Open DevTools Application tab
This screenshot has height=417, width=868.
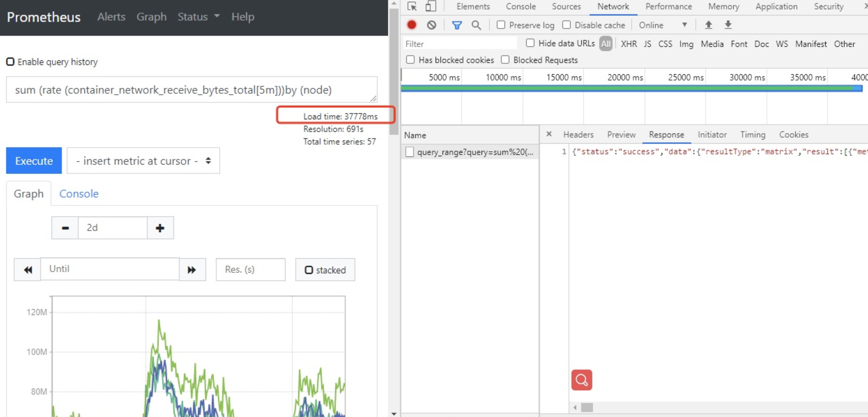(776, 7)
